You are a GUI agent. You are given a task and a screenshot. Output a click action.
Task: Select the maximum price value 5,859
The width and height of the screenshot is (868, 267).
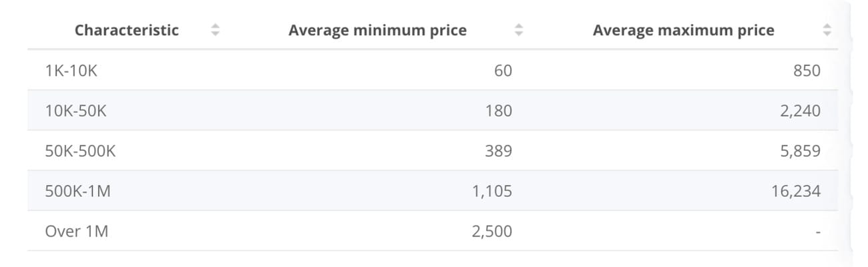(800, 151)
